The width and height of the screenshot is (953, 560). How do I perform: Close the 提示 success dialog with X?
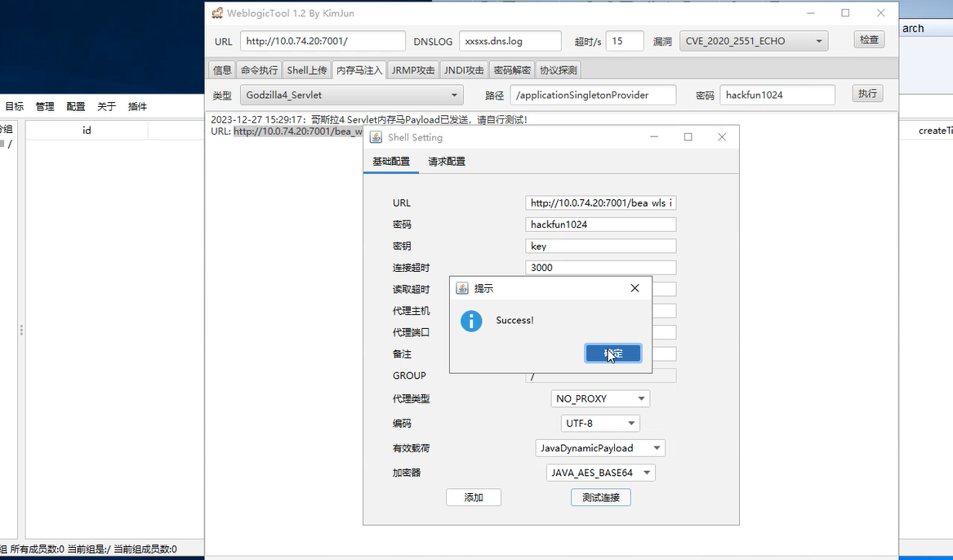point(635,288)
